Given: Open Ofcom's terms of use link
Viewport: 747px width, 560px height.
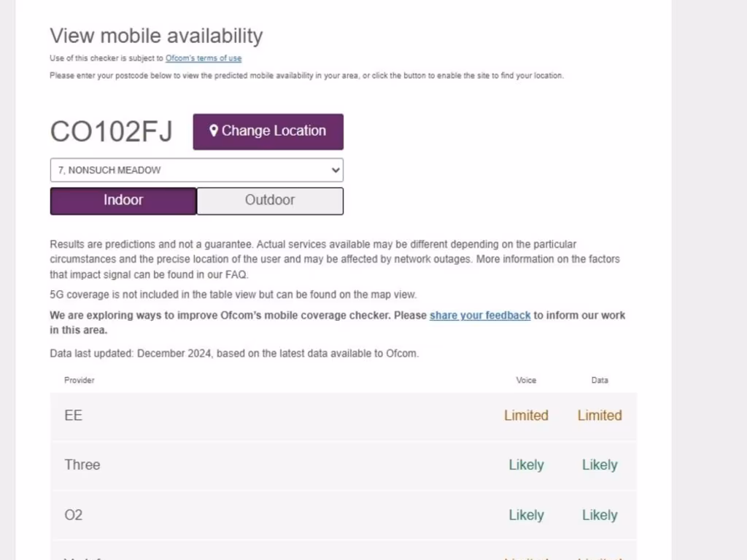Looking at the screenshot, I should click(x=204, y=58).
